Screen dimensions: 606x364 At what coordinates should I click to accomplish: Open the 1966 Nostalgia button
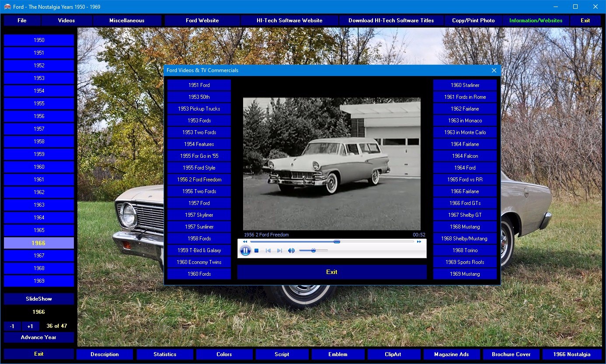click(571, 354)
